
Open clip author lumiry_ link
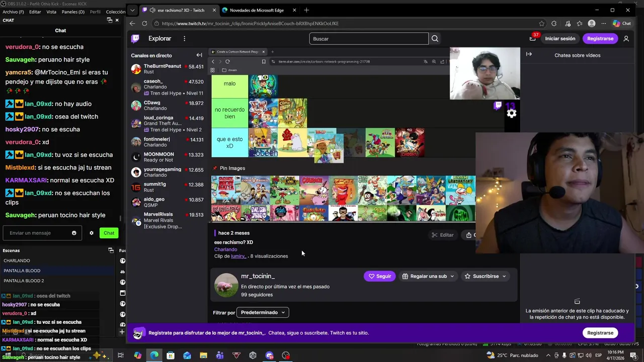tap(238, 256)
